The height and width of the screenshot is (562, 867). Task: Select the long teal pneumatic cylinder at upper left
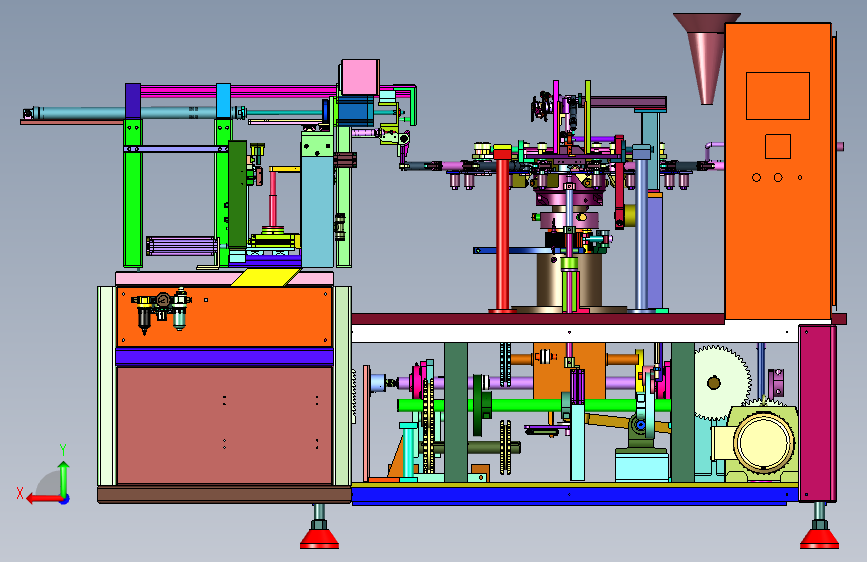coord(133,112)
